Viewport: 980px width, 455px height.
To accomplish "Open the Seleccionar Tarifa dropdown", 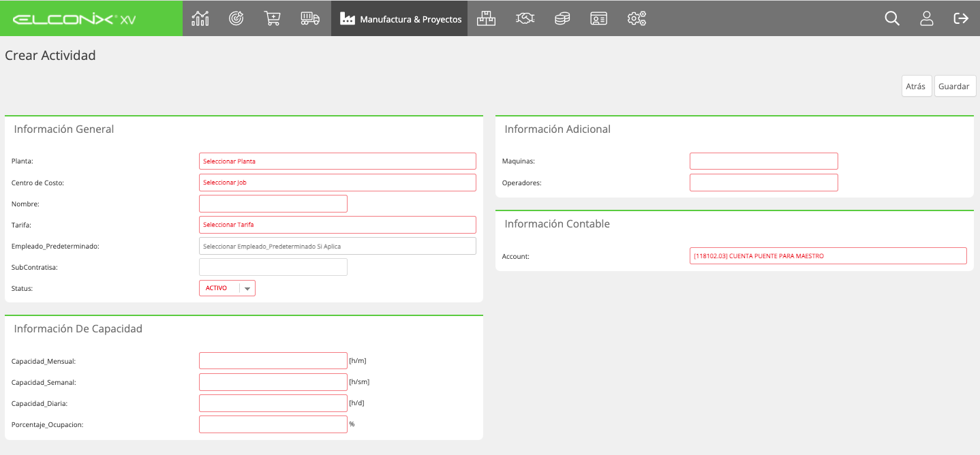I will [x=337, y=225].
